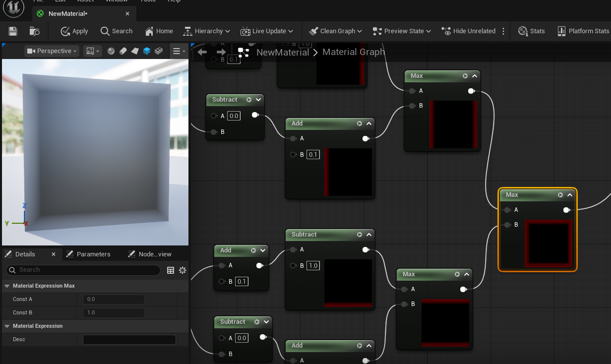Viewport: 611px width, 364px height.
Task: Toggle Hide Unrelated nodes
Action: pos(468,31)
